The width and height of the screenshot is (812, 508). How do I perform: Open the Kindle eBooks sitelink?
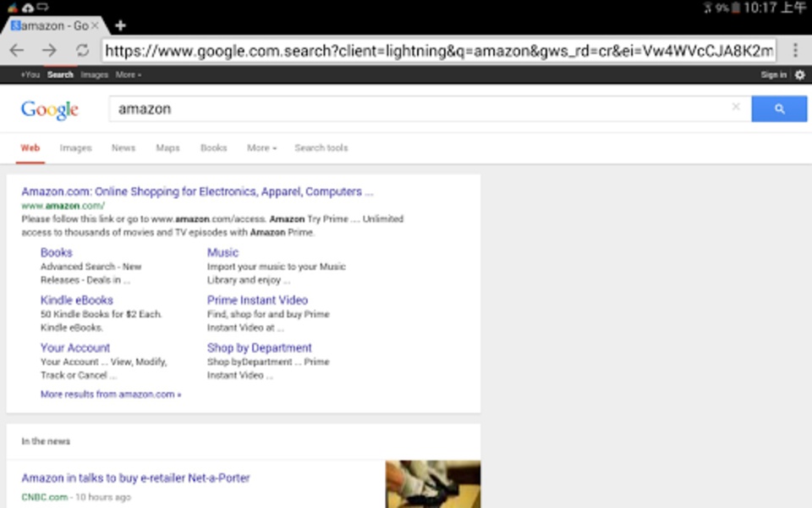[x=77, y=300]
